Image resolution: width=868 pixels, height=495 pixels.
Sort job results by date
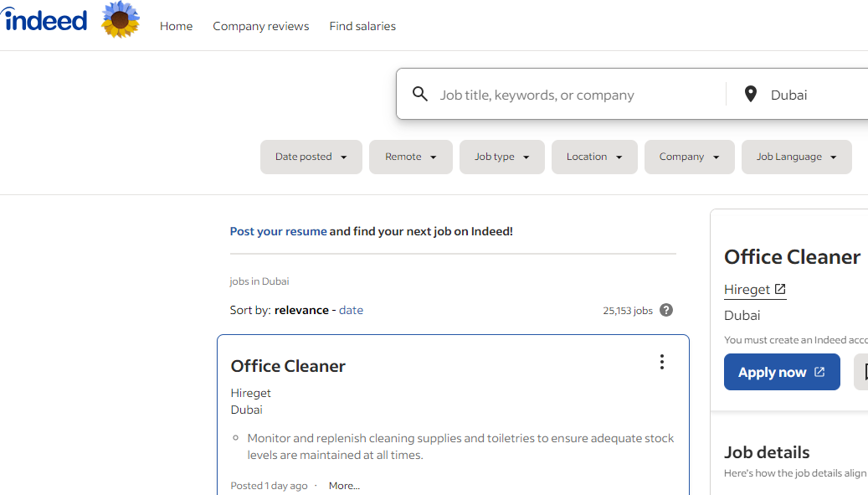[x=351, y=310]
